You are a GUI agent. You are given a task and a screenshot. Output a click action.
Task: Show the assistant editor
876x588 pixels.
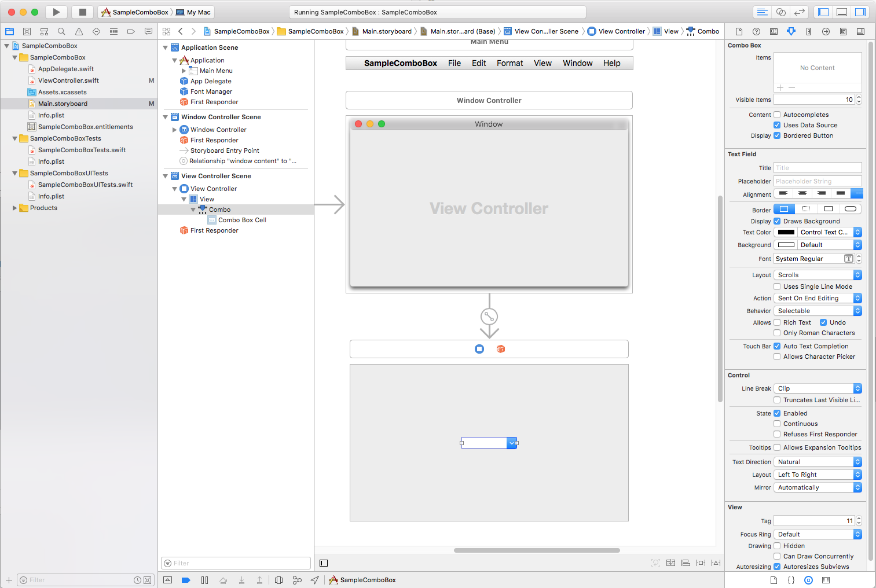click(781, 12)
